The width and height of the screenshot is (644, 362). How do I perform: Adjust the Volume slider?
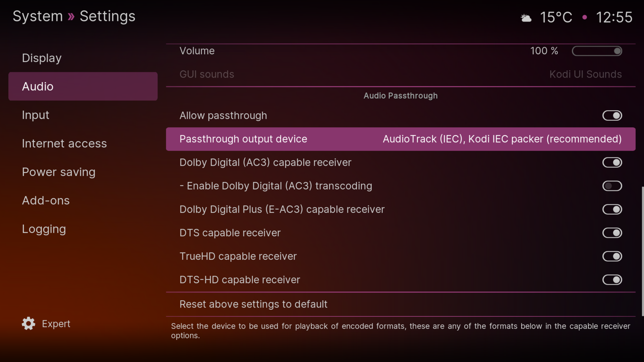597,51
